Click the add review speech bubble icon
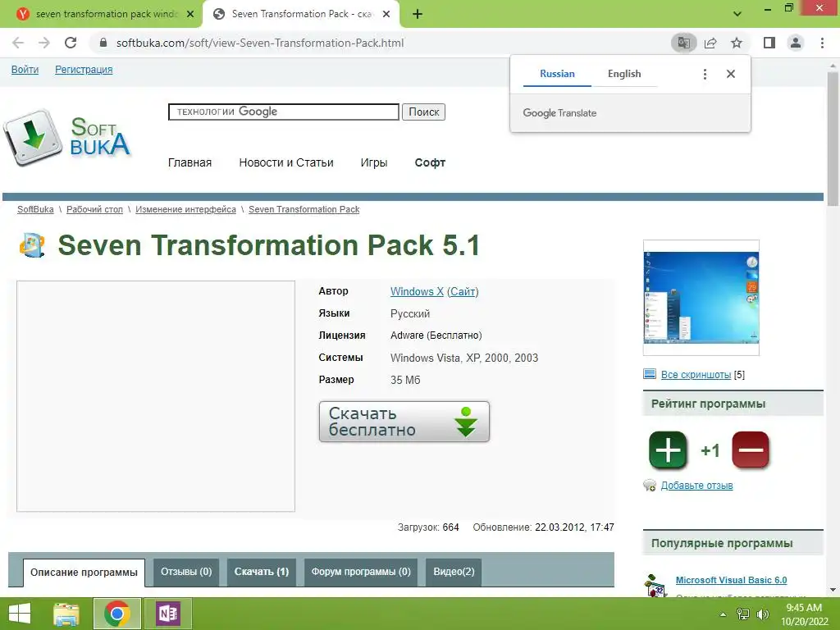This screenshot has height=630, width=840. pyautogui.click(x=650, y=486)
